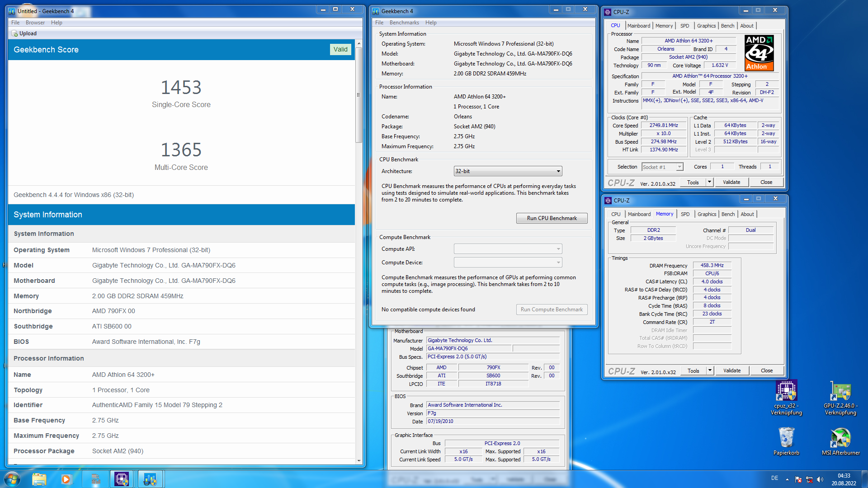Click the Geekbench 4 window title icon
868x488 pixels.
click(376, 11)
